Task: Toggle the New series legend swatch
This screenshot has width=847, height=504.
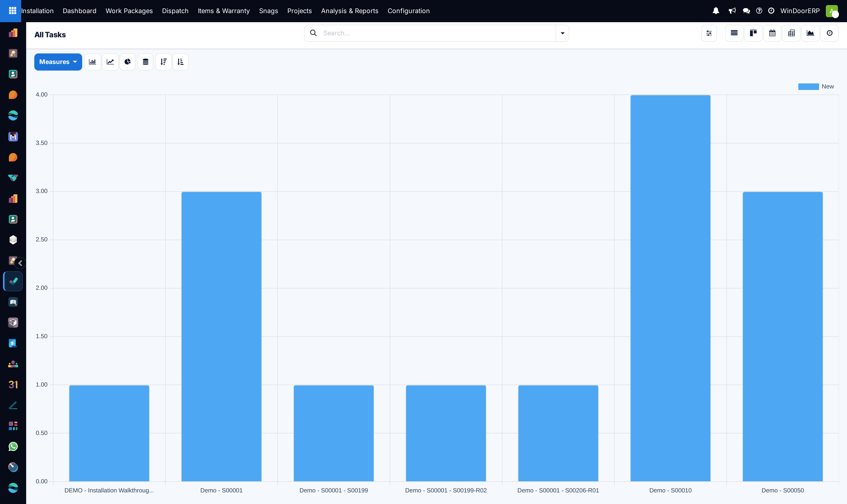Action: [x=808, y=87]
